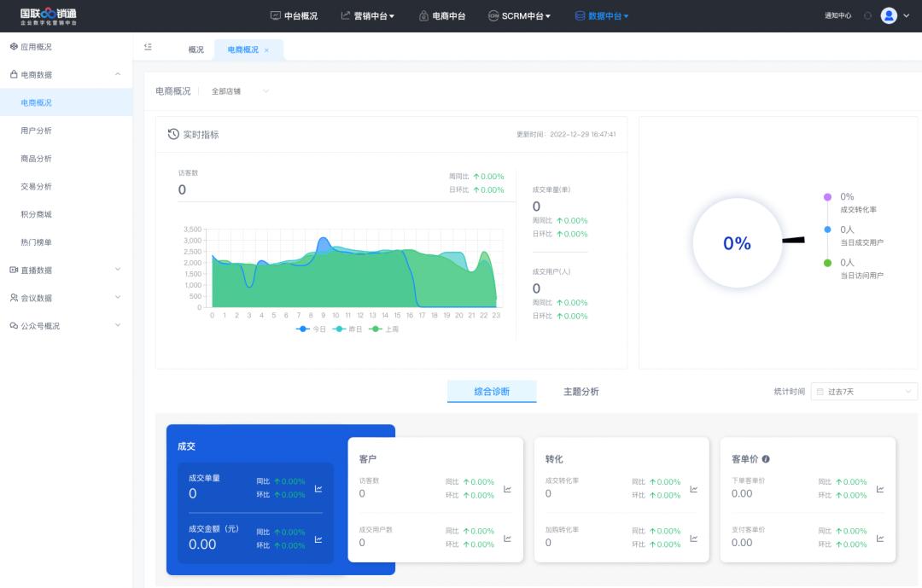Click the 客单价 info tooltip icon
This screenshot has width=922, height=588.
point(766,459)
